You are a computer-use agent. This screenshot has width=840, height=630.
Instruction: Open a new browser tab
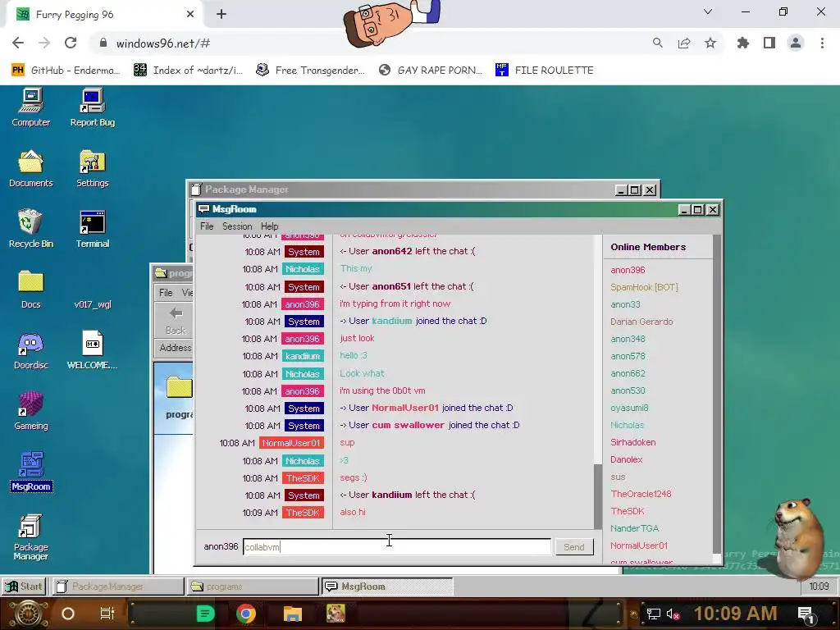point(221,14)
